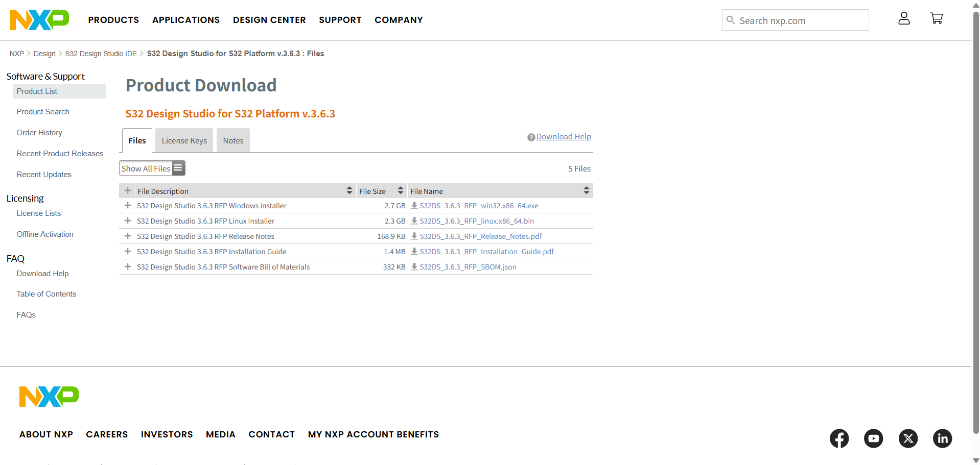This screenshot has width=980, height=465.
Task: Click download icon for Installation Guide pdf
Action: 414,251
